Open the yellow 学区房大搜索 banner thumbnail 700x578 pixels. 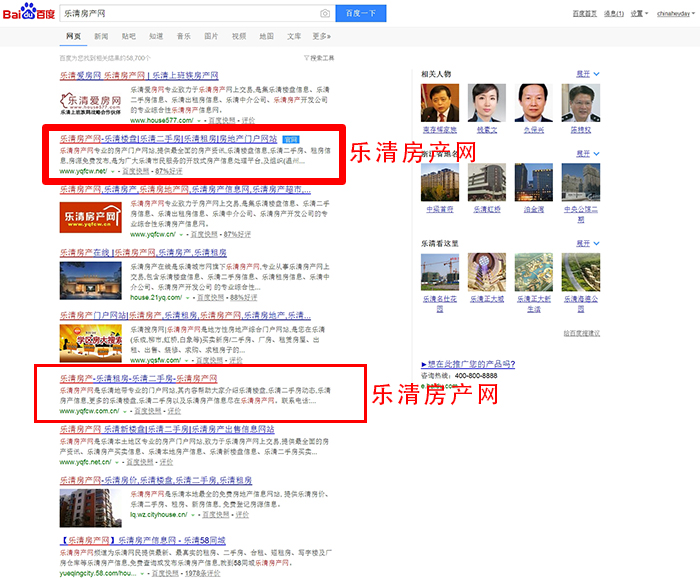click(x=91, y=343)
